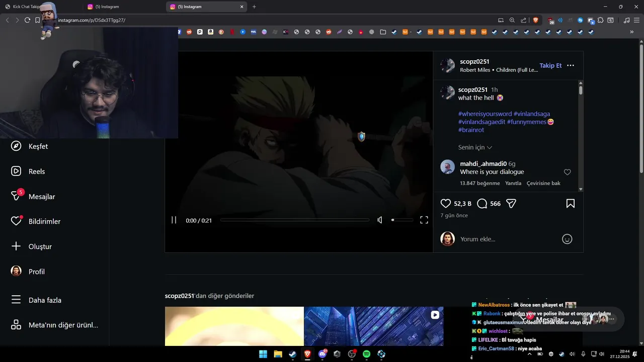The height and width of the screenshot is (362, 644).
Task: Go forward in browser history
Action: pos(17,20)
